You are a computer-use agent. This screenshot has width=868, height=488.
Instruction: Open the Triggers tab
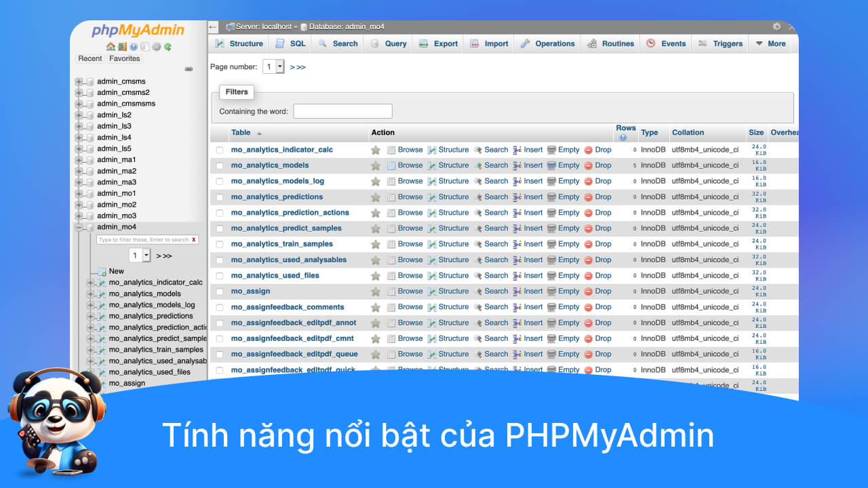pos(720,43)
